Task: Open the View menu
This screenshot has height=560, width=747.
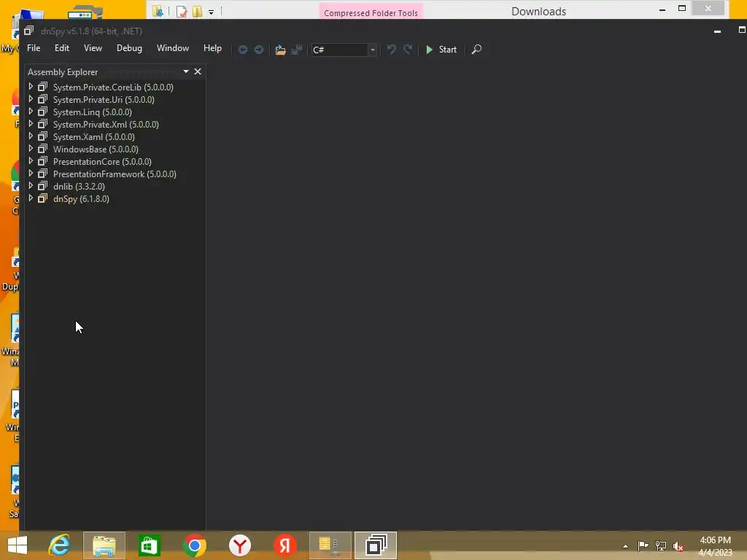Action: pyautogui.click(x=93, y=48)
